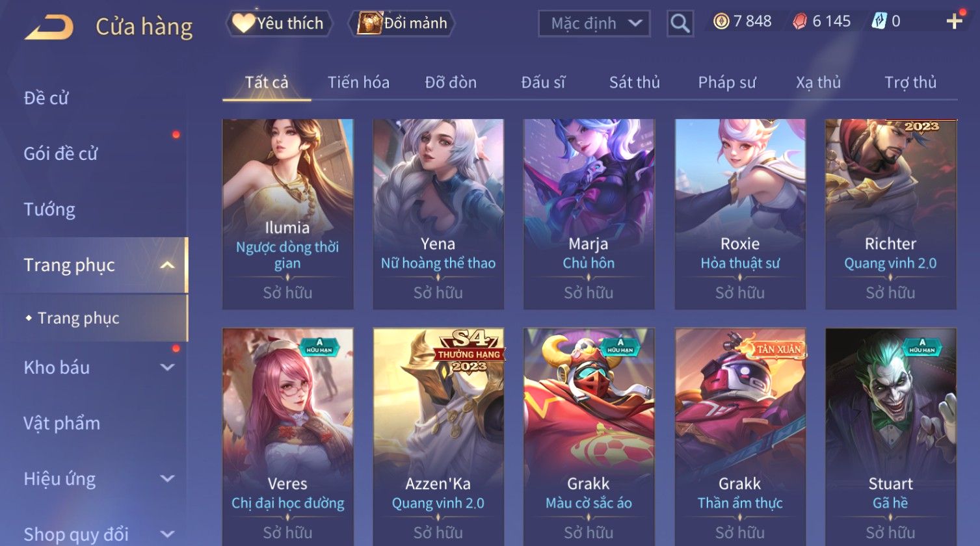Open Gói đề cử sidebar entry

click(x=60, y=153)
